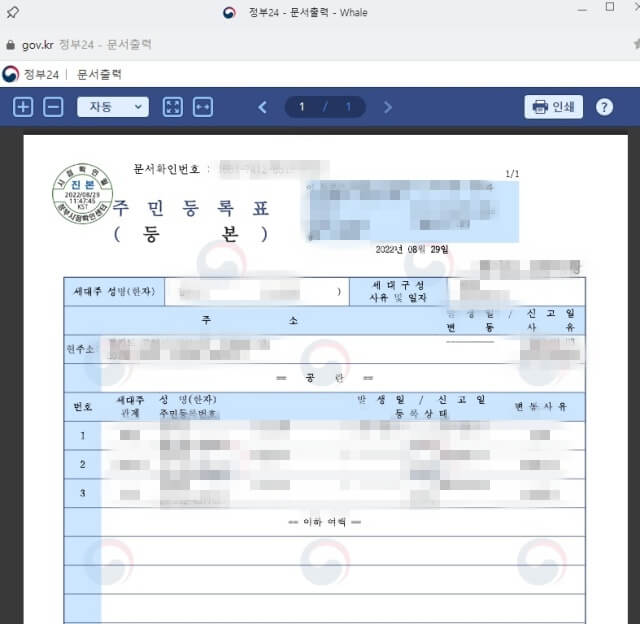
Task: Click row number 2 in member table
Action: tap(82, 464)
